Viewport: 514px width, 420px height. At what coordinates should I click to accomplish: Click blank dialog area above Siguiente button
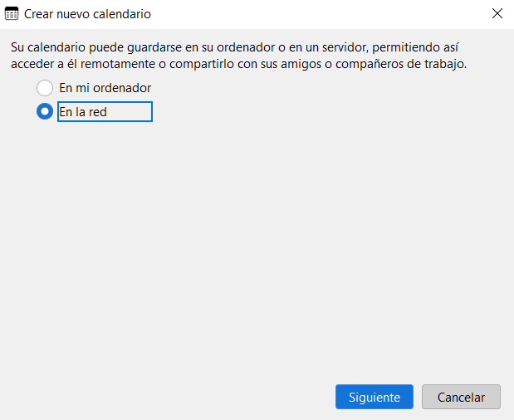coord(374,332)
